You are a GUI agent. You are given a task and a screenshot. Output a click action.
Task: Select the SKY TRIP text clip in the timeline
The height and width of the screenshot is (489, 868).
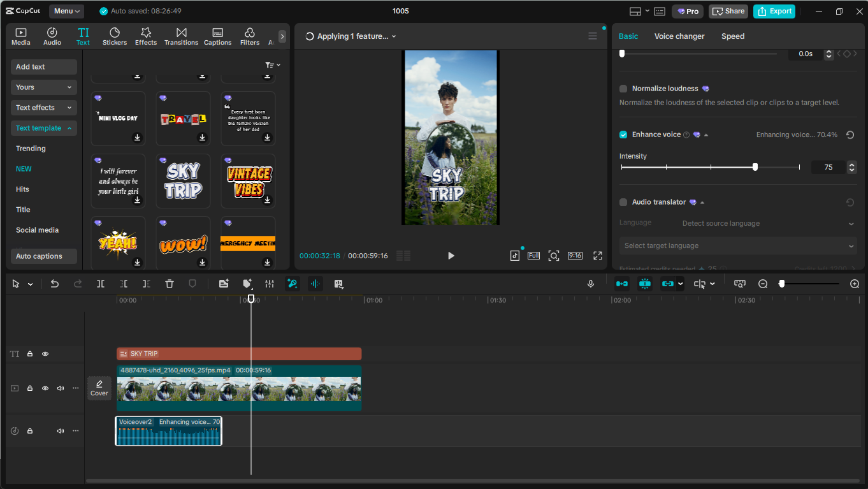coord(239,353)
